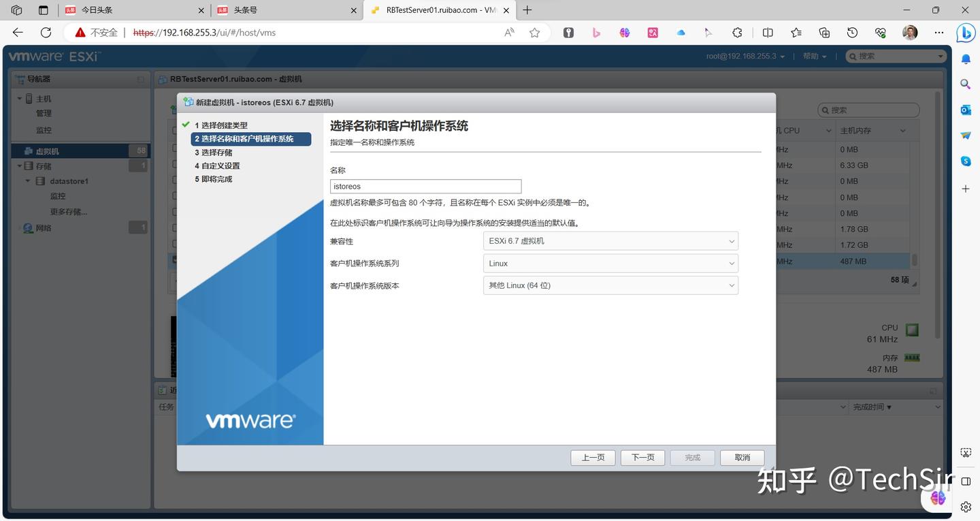
Task: Open Edge browsing history icon
Action: pos(852,32)
